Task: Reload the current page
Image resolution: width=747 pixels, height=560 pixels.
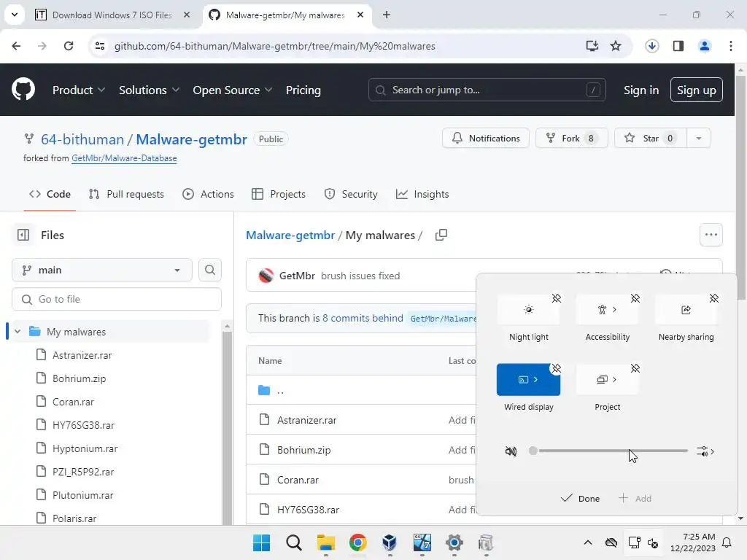Action: (x=69, y=46)
